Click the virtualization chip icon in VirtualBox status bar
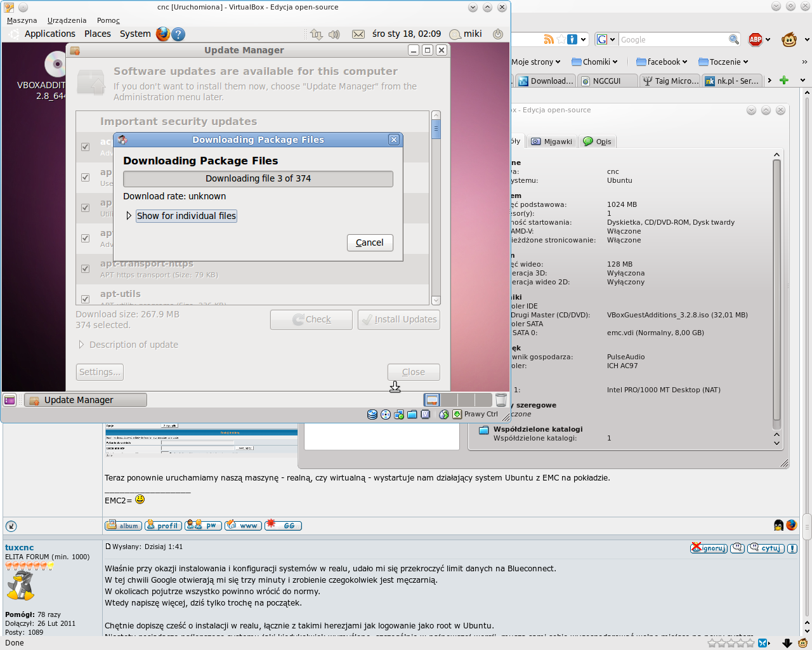The image size is (812, 650). pos(426,415)
